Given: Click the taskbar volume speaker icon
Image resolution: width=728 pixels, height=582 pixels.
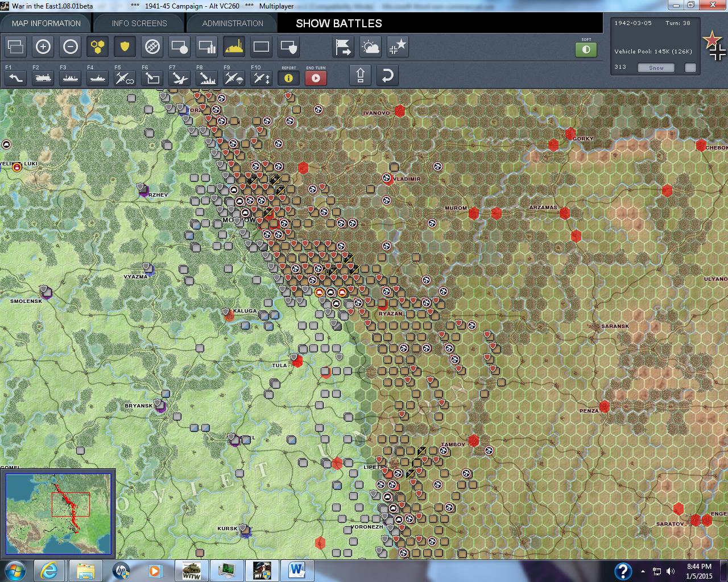Looking at the screenshot, I should point(671,571).
